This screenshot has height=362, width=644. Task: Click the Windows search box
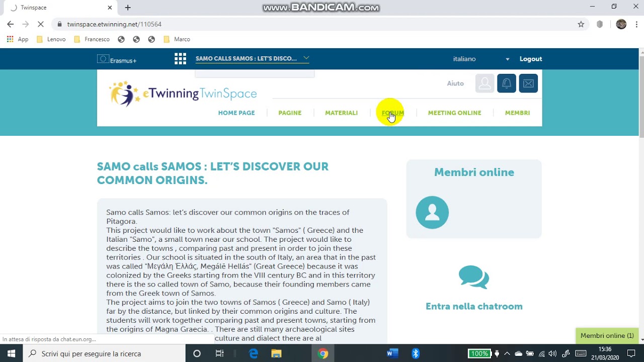(104, 353)
